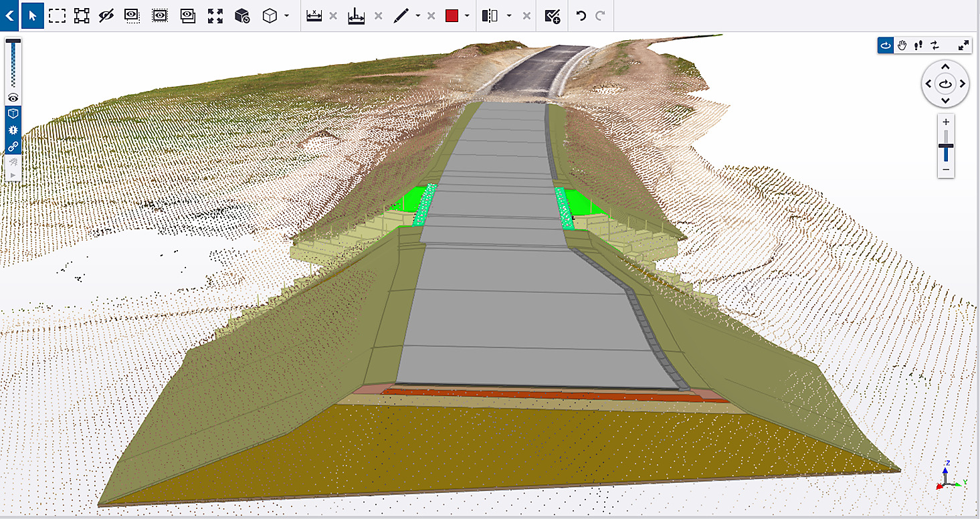Select the vertical height measurement tool
The width and height of the screenshot is (980, 519).
tap(356, 16)
